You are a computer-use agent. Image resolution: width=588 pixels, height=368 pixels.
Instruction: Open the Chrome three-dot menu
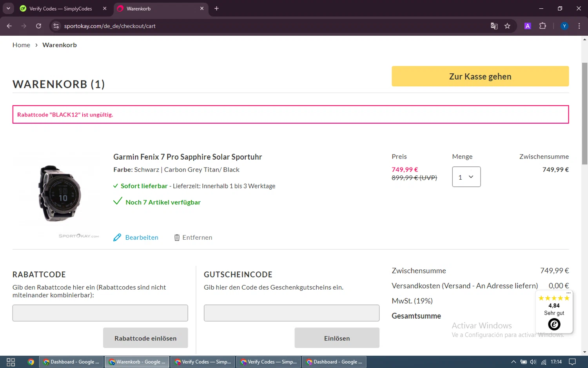click(x=579, y=26)
